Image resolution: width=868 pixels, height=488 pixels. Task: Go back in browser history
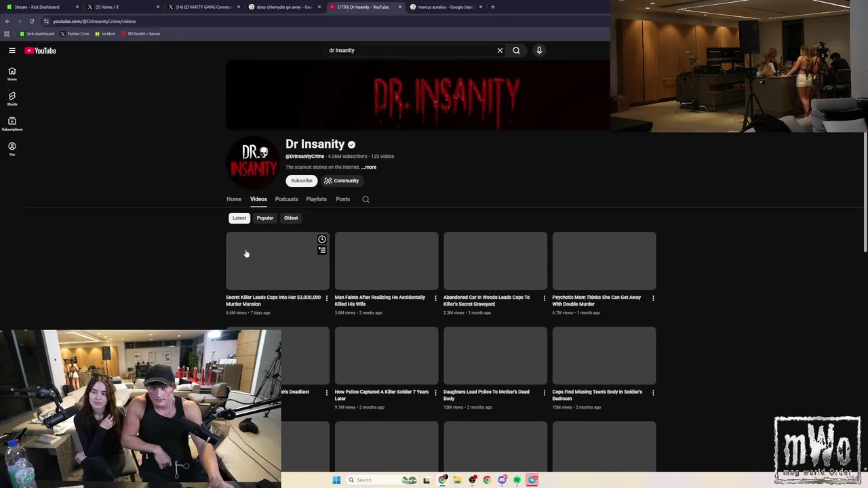point(7,21)
